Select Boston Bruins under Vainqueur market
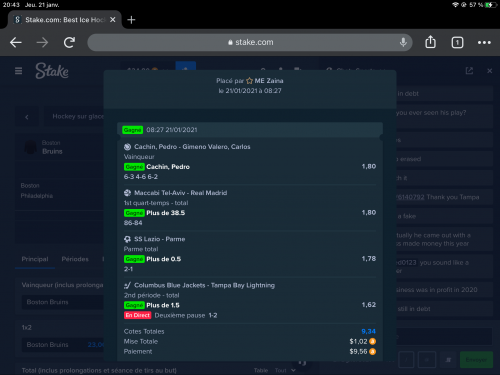 point(63,302)
